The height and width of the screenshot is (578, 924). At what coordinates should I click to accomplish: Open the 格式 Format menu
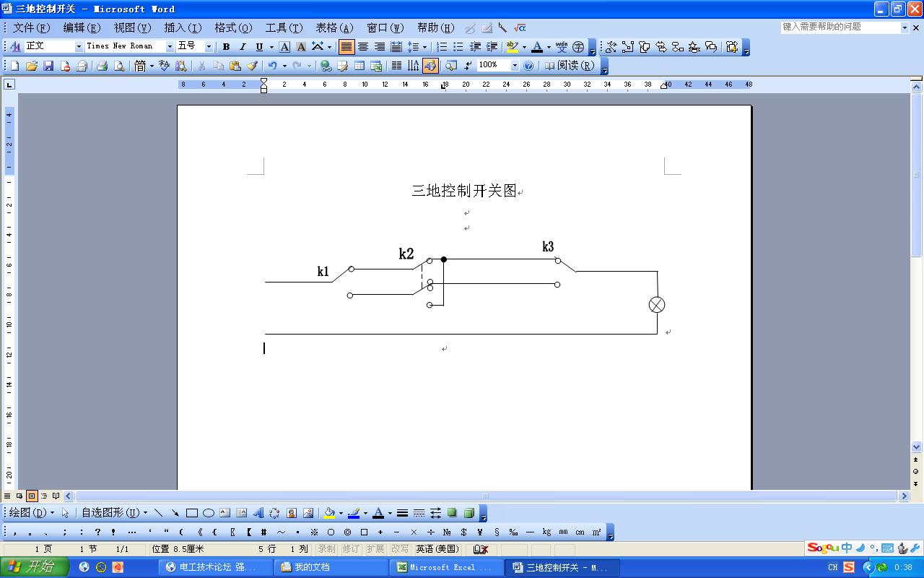pos(233,27)
